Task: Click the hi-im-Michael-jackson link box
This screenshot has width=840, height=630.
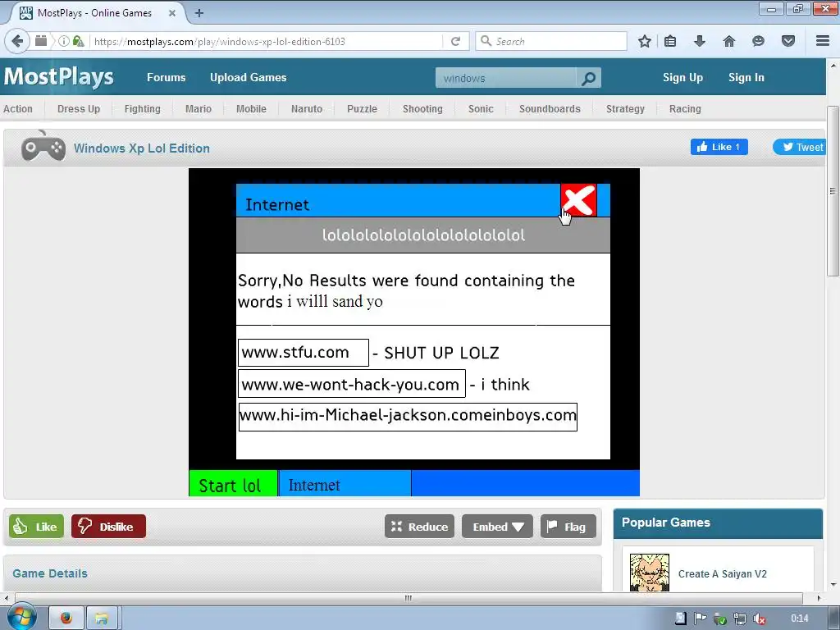Action: click(x=408, y=416)
